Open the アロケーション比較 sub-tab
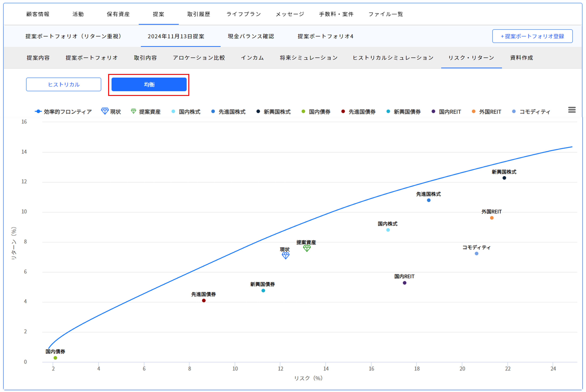Screen dimensions: 586x392 [199, 58]
